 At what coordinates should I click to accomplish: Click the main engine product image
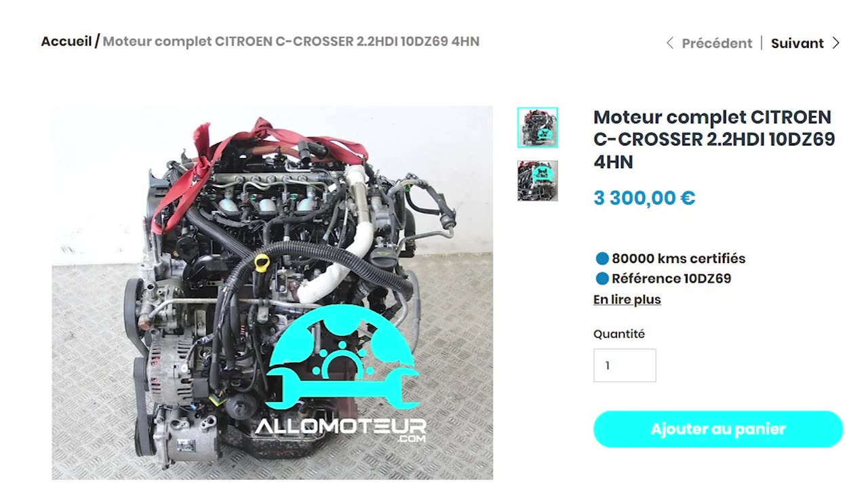tap(273, 293)
